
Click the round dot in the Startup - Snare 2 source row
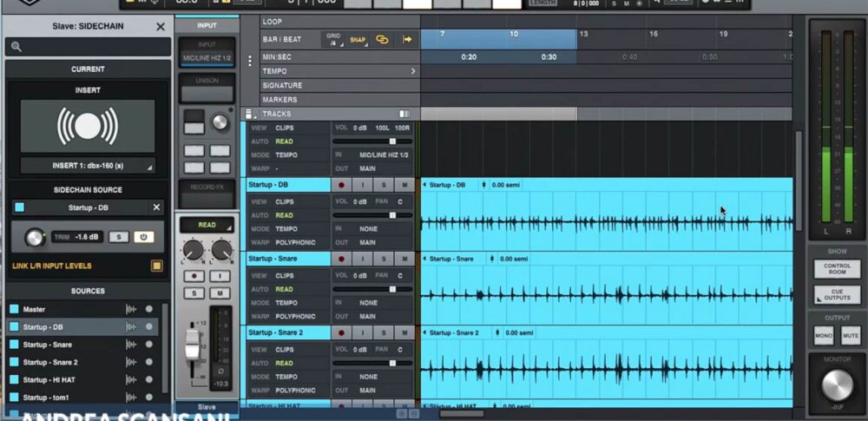pyautogui.click(x=149, y=362)
